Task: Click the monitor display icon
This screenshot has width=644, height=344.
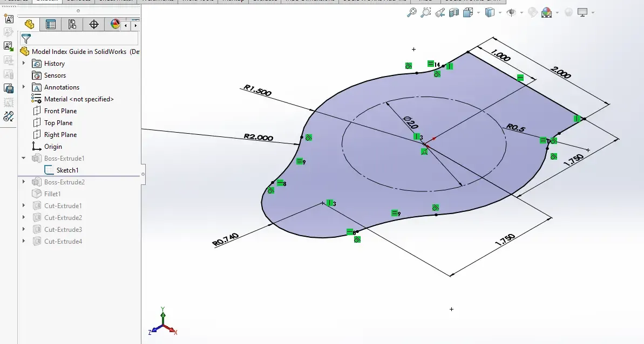Action: [582, 13]
